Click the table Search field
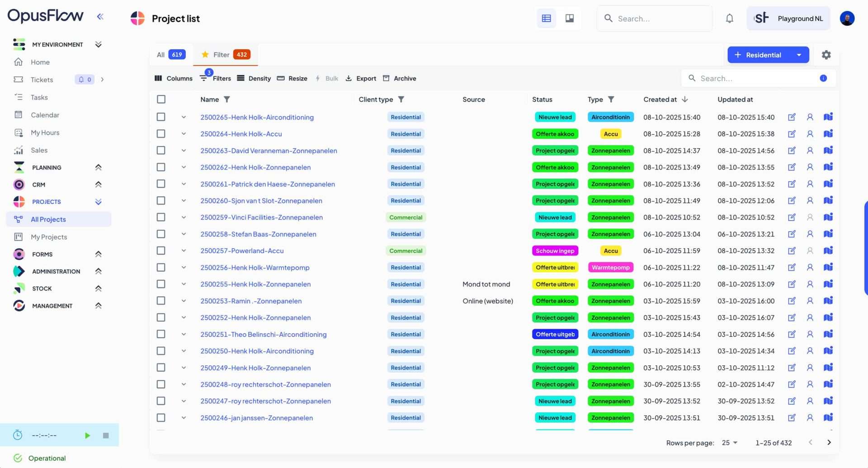 coord(758,78)
